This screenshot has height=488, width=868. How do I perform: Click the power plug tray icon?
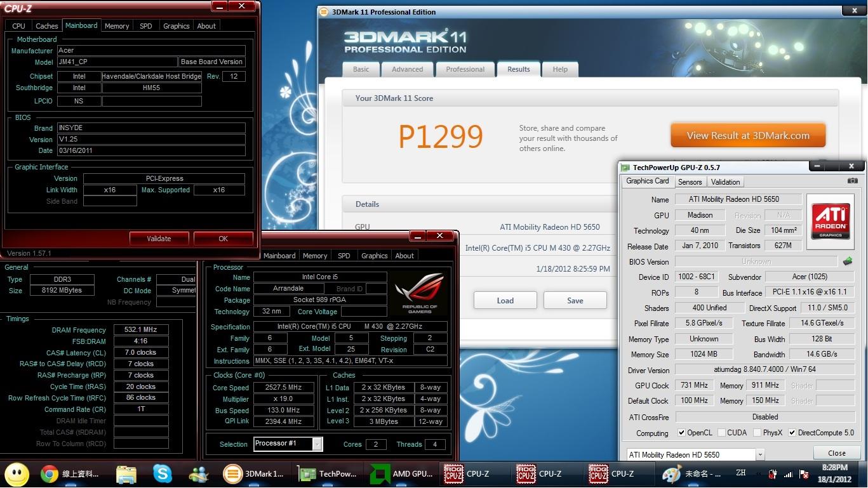[x=773, y=474]
